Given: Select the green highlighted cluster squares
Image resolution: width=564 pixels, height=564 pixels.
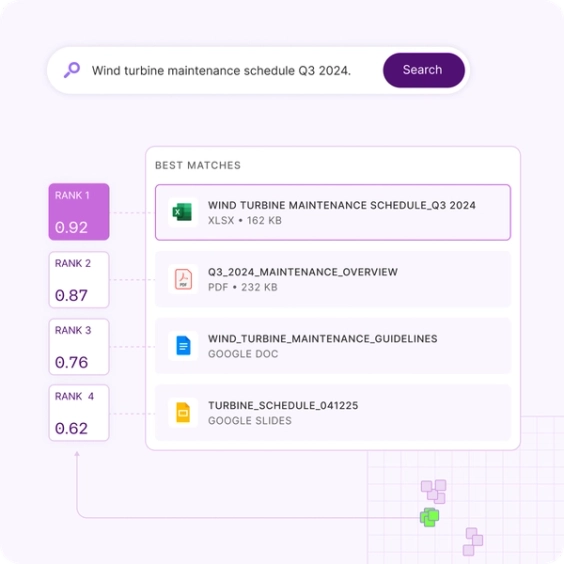Looking at the screenshot, I should coord(429,517).
